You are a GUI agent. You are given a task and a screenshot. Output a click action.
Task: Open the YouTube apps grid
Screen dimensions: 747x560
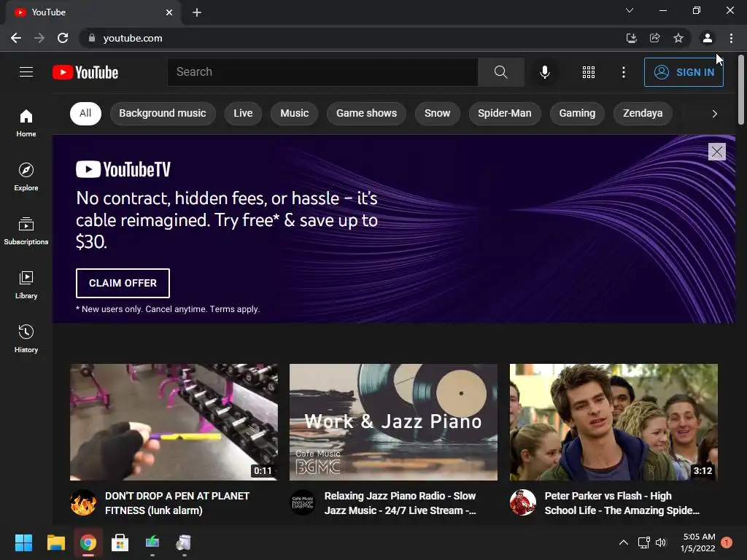pyautogui.click(x=589, y=72)
